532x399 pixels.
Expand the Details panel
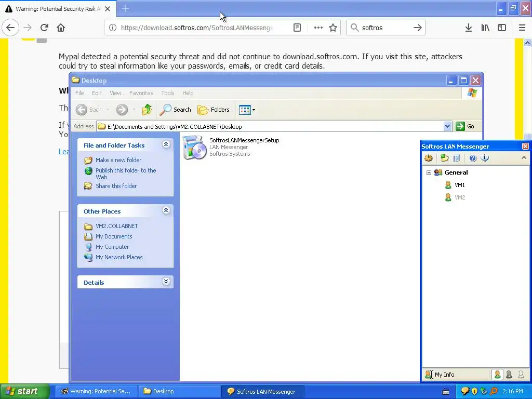point(166,282)
